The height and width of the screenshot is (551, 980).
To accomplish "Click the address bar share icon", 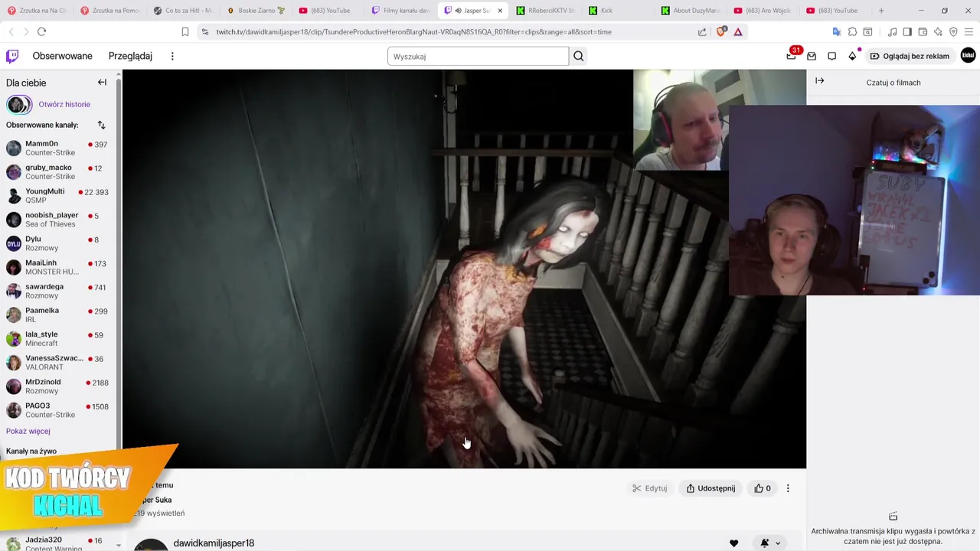I will (x=702, y=31).
